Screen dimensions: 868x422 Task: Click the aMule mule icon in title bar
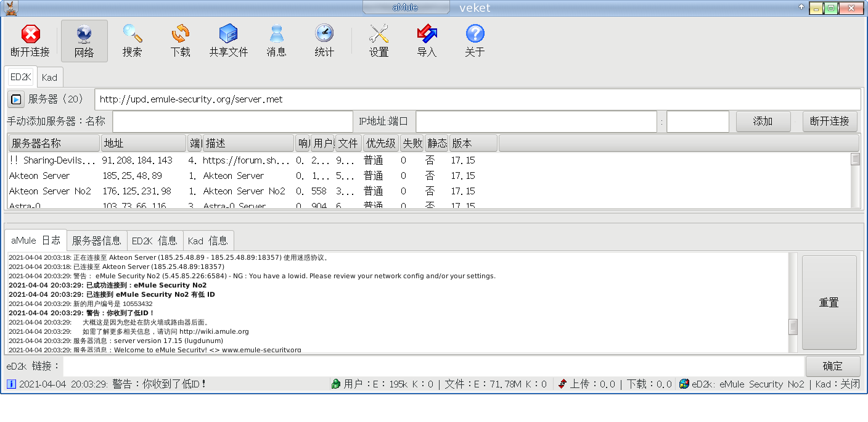[9, 8]
